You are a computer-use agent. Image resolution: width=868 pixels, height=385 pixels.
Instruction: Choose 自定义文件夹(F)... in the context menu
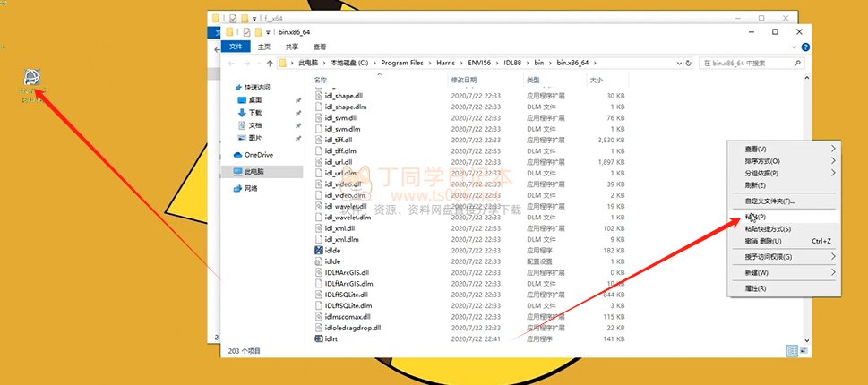click(x=784, y=201)
